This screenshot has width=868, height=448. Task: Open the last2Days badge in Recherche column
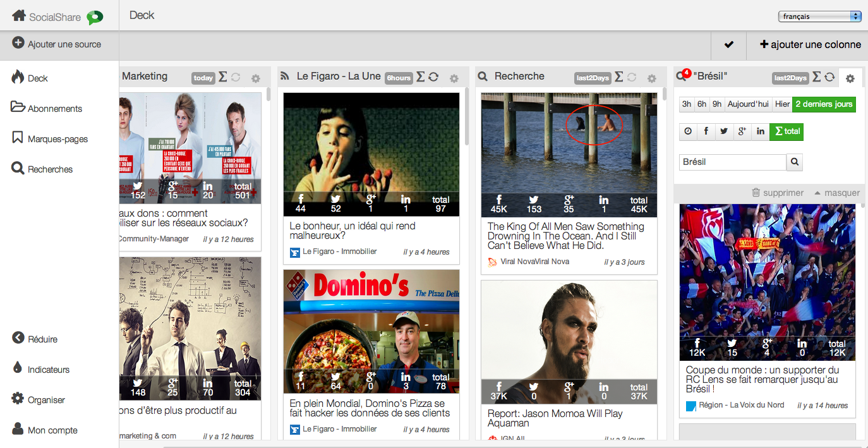(x=593, y=78)
